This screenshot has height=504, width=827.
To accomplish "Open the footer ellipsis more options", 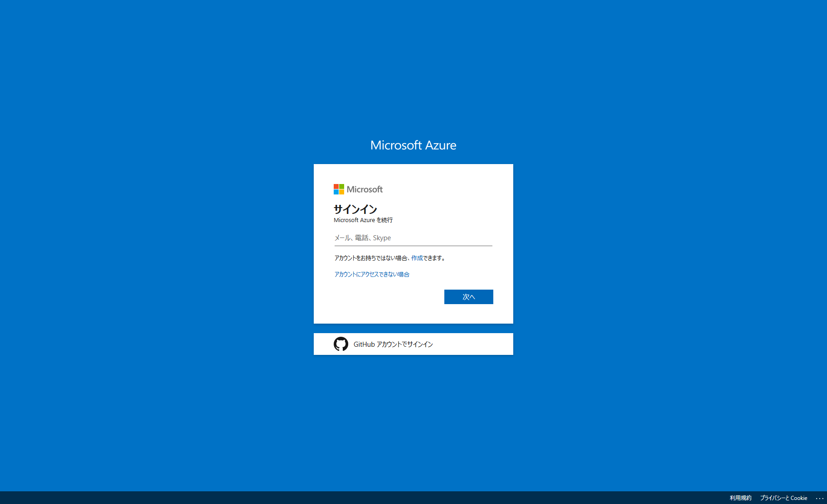I will pyautogui.click(x=819, y=498).
